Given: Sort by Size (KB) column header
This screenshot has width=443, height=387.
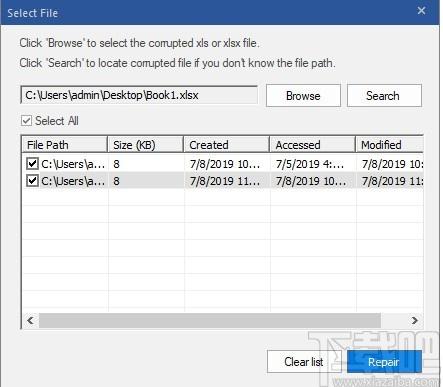Looking at the screenshot, I should coord(146,145).
